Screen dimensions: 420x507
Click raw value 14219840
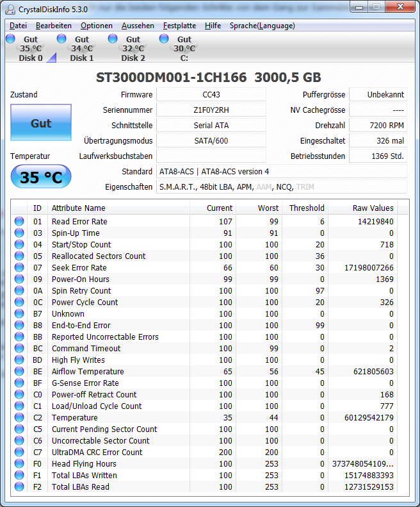[x=375, y=222]
